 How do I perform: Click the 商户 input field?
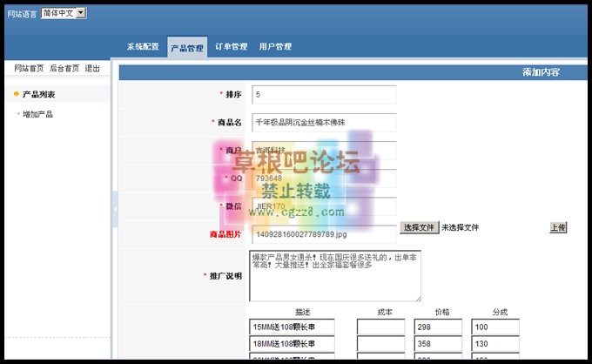(x=325, y=151)
